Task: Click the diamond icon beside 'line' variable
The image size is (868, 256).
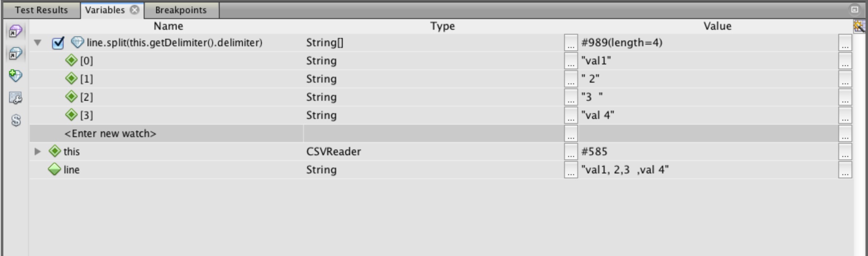Action: coord(55,169)
